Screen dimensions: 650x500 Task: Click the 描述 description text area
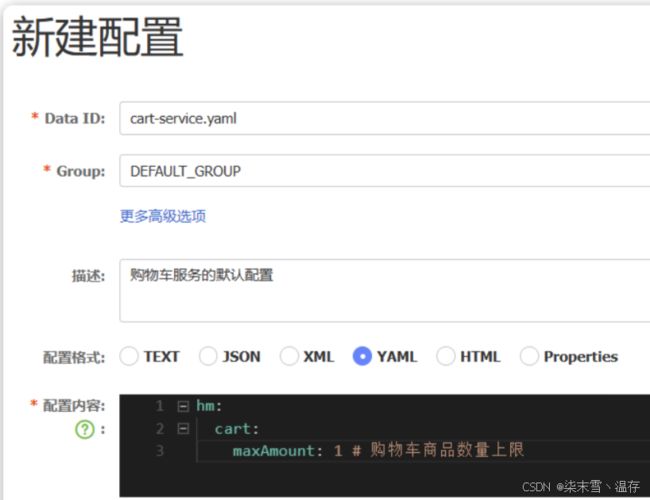coord(385,291)
